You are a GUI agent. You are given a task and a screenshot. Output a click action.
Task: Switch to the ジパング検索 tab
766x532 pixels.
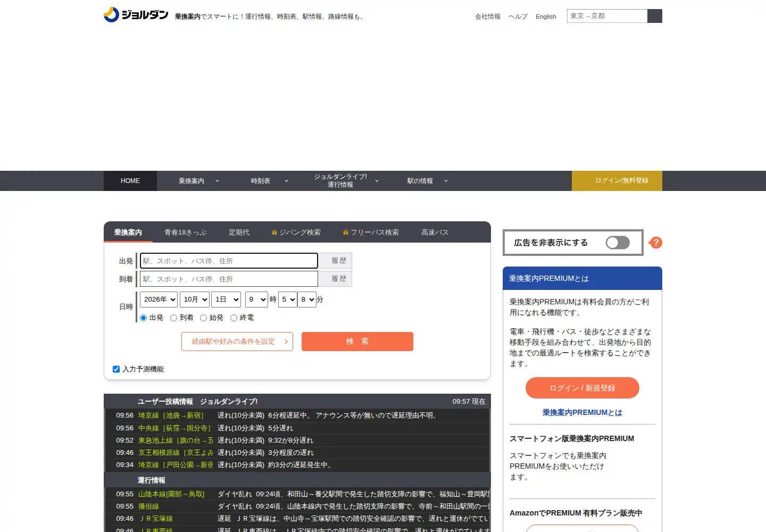[296, 232]
